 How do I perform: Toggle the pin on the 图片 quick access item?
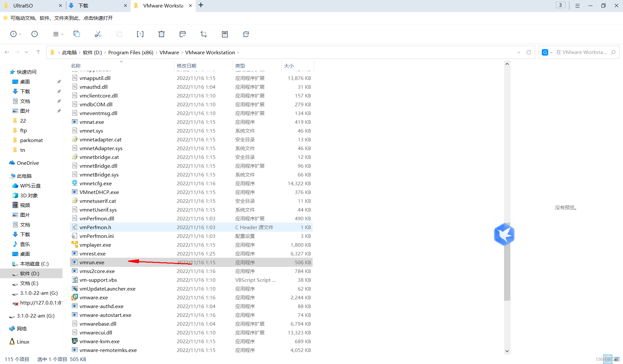[59, 110]
